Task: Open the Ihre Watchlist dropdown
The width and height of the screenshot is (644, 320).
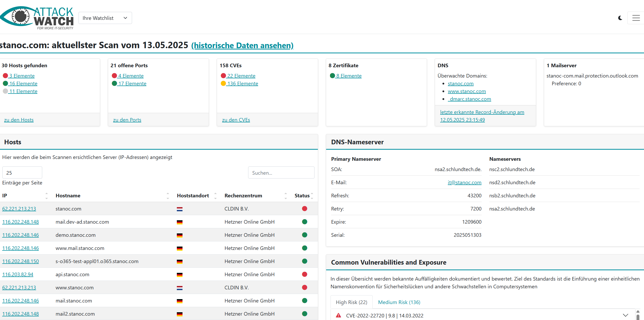Action: click(105, 18)
